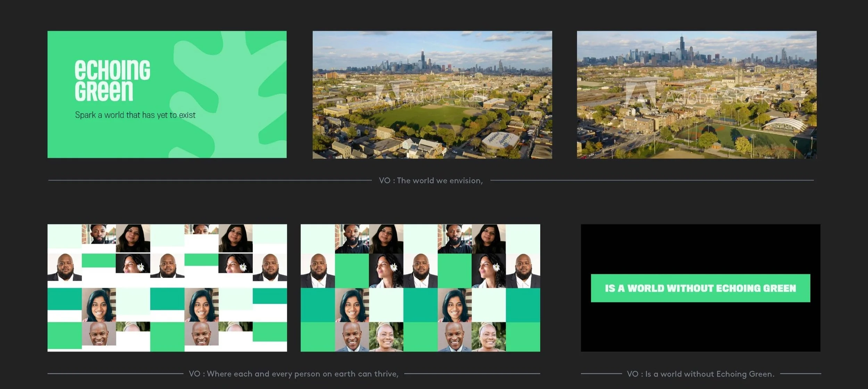Open the portrait grid frame with the full green checkerboard

pos(420,288)
